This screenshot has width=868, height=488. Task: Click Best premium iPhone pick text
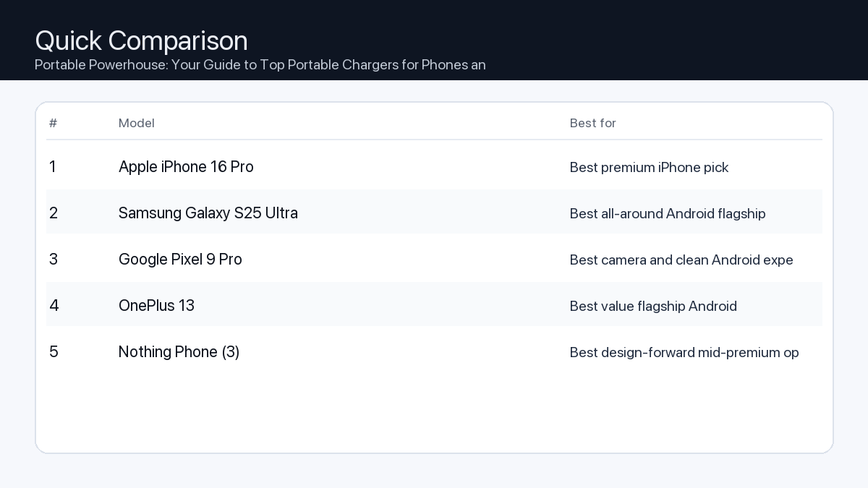click(649, 168)
